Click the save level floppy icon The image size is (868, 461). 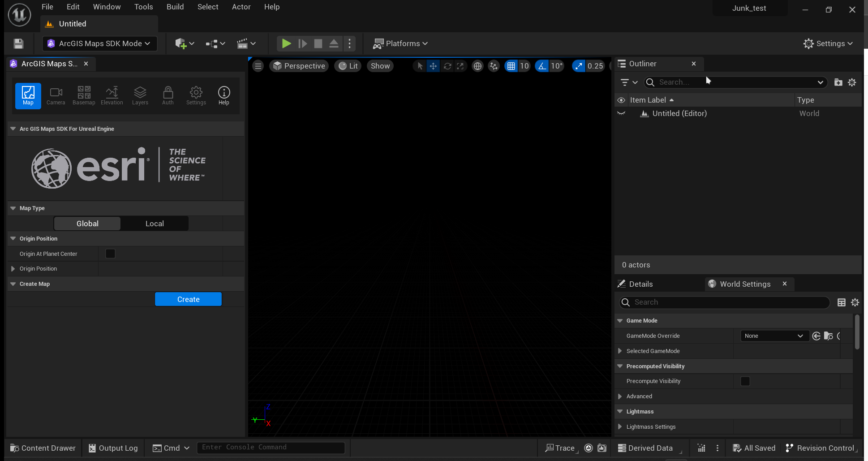click(x=18, y=43)
